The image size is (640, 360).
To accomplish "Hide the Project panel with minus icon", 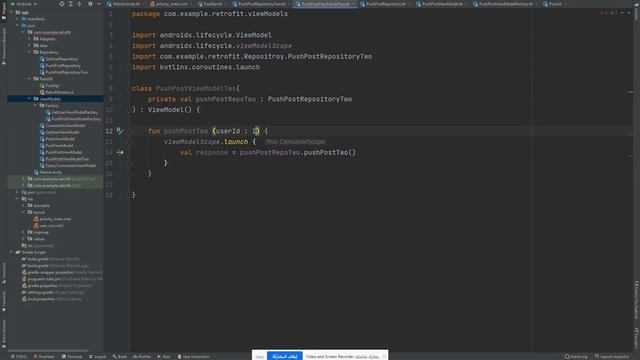I will pos(99,4).
